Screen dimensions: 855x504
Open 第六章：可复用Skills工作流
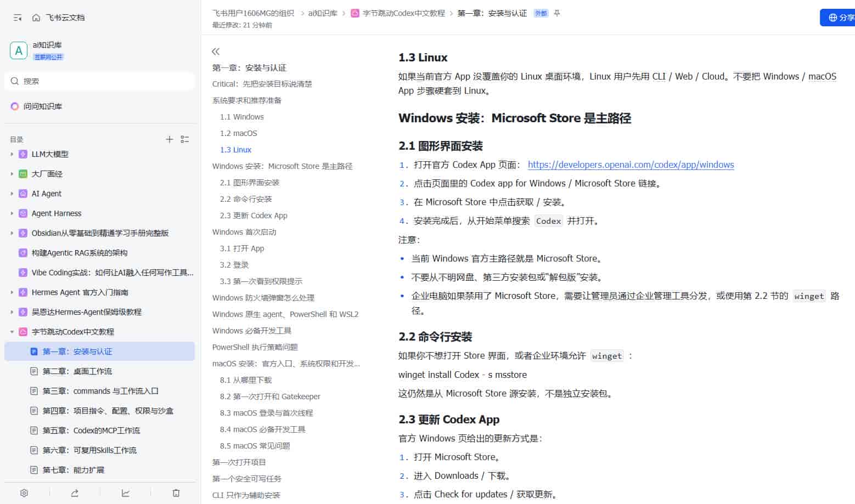[x=89, y=450]
